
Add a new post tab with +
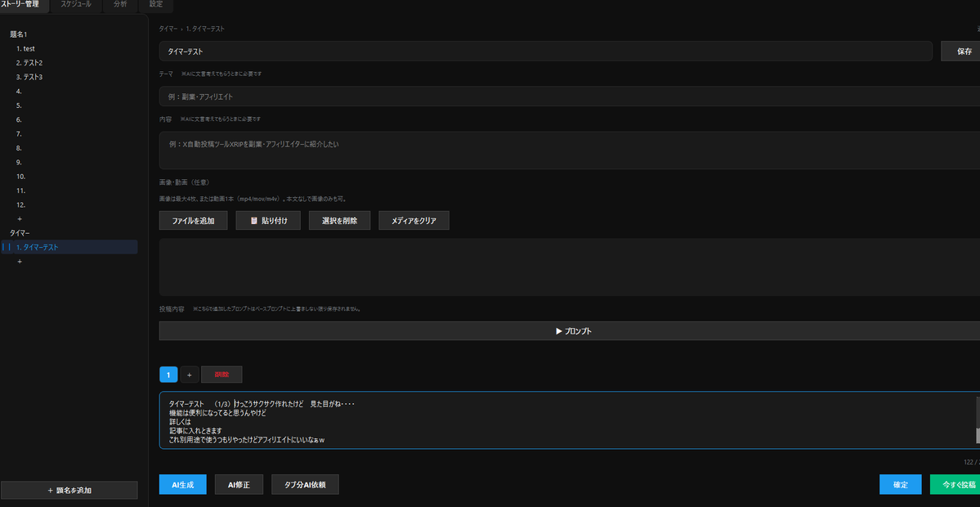pyautogui.click(x=190, y=375)
